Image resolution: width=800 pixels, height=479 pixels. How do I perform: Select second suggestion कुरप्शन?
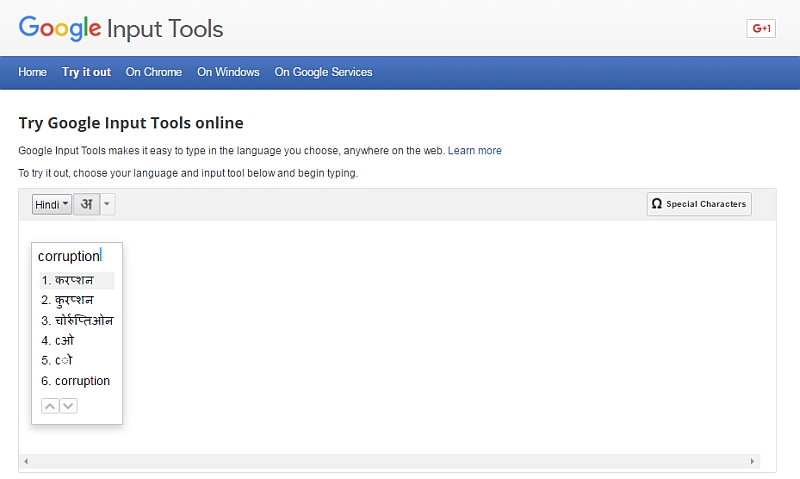pyautogui.click(x=77, y=300)
